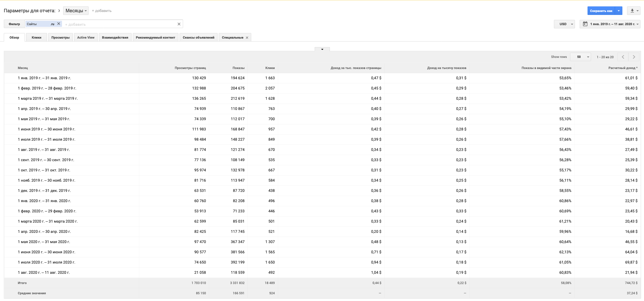Switch to the Active View tab
Viewport: 644px width, 301px height.
click(x=86, y=37)
